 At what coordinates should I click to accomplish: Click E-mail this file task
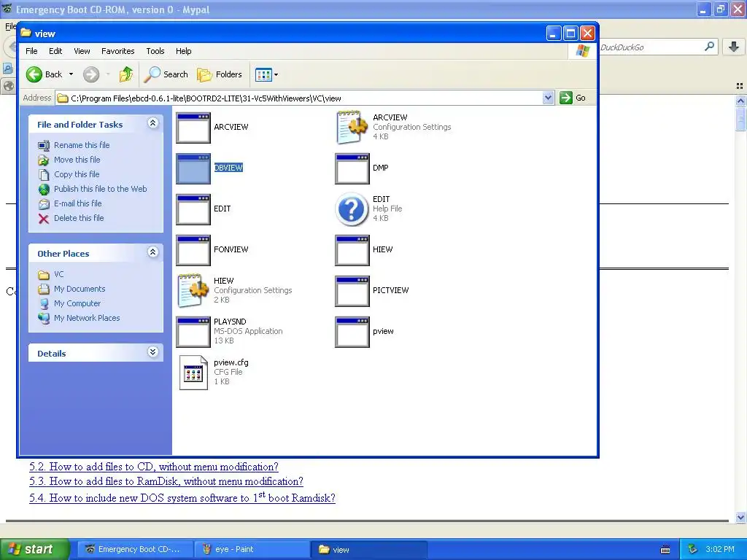pyautogui.click(x=77, y=203)
